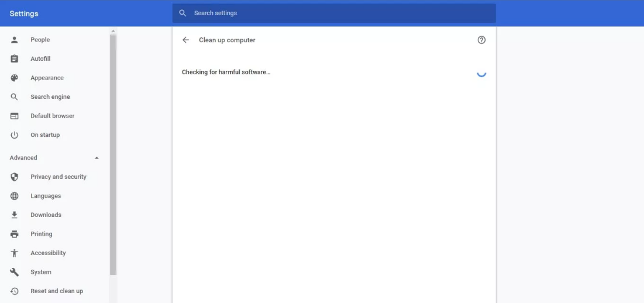Screen dimensions: 644x303
Task: Click the Printing printer icon
Action: point(15,234)
